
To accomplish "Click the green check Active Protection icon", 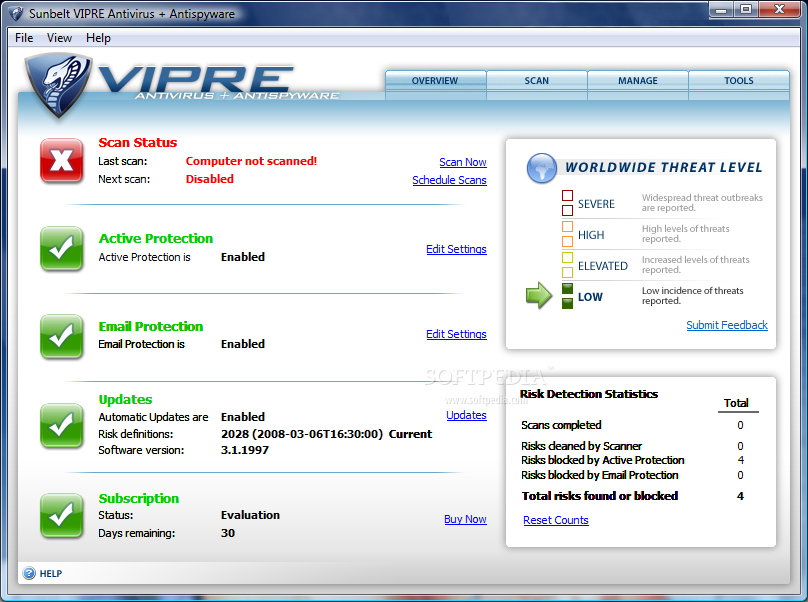I will [x=61, y=248].
